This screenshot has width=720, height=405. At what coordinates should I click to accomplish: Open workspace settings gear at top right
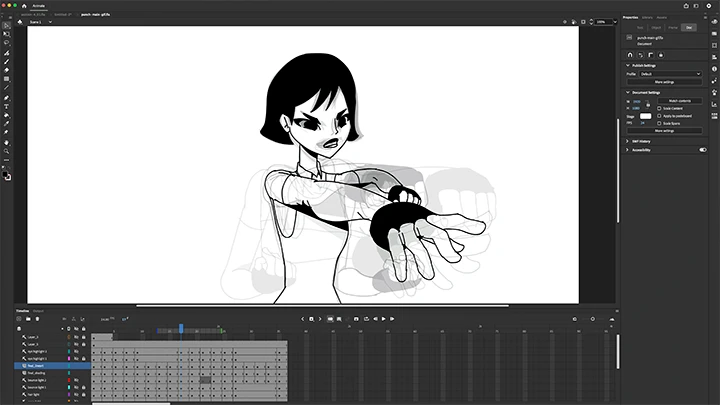tap(709, 6)
